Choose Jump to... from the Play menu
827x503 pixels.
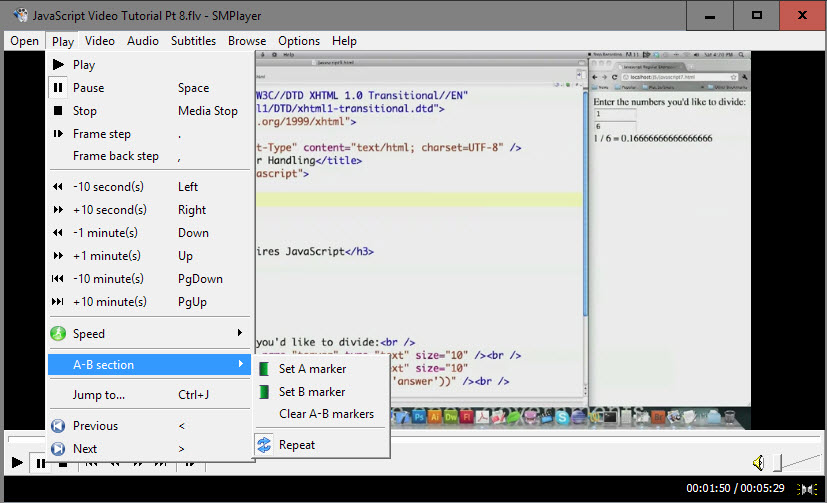point(149,394)
